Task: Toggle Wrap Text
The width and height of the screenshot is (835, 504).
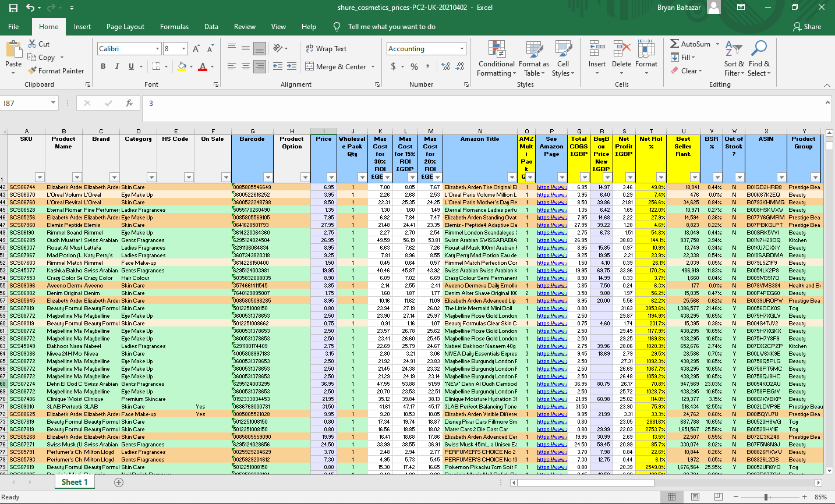Action: coord(326,49)
